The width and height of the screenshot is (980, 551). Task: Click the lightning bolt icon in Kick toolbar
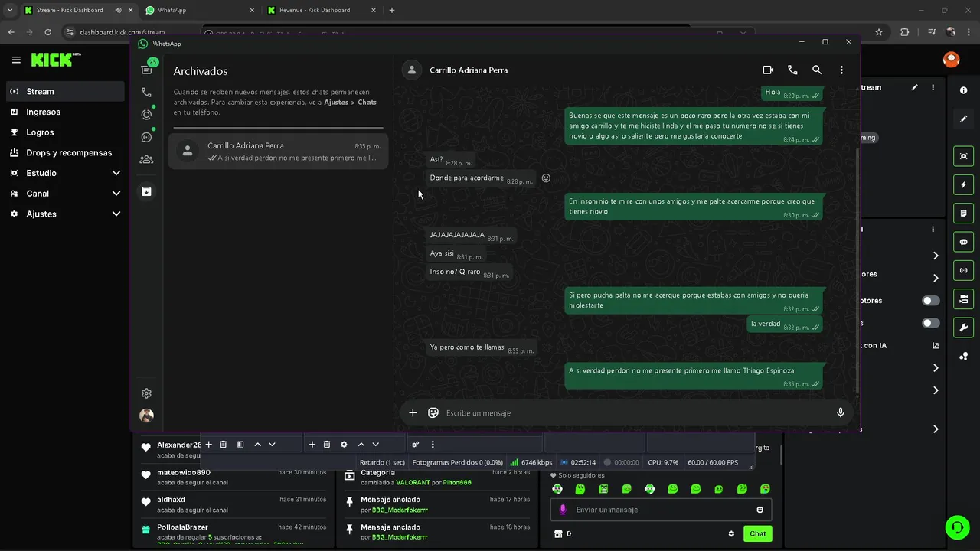[963, 184]
